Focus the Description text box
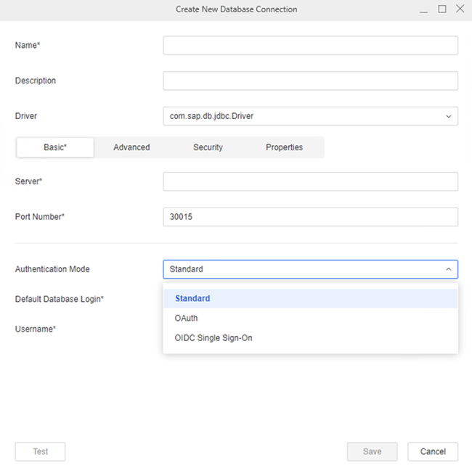 point(310,81)
